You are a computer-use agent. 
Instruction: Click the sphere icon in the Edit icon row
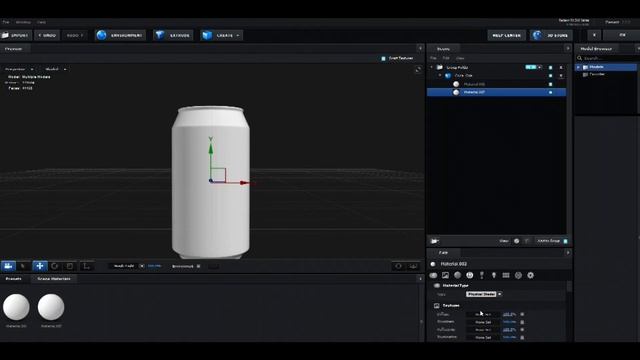point(458,276)
